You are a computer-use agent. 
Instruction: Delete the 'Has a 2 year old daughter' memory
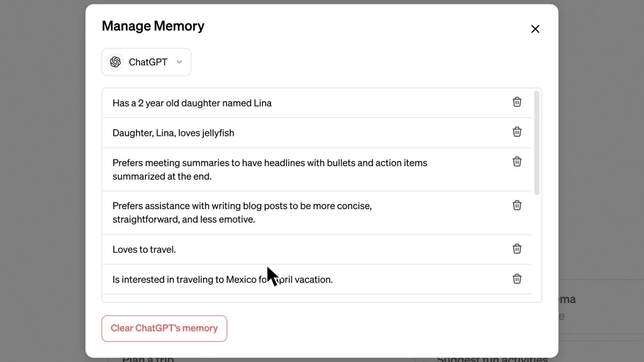click(x=517, y=102)
